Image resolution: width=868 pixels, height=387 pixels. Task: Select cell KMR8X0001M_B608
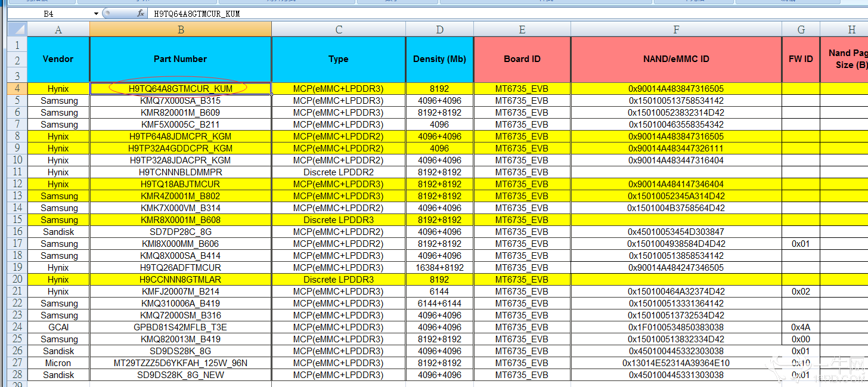tap(181, 220)
